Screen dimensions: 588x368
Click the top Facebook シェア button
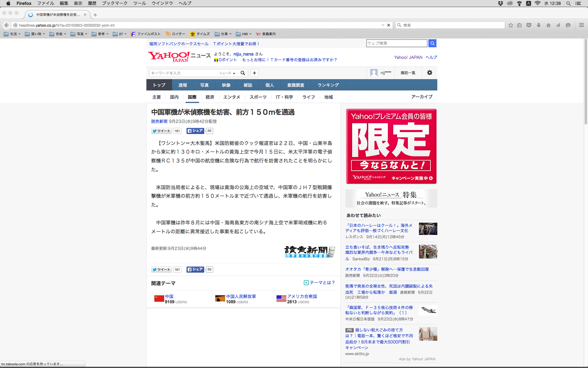click(x=195, y=131)
